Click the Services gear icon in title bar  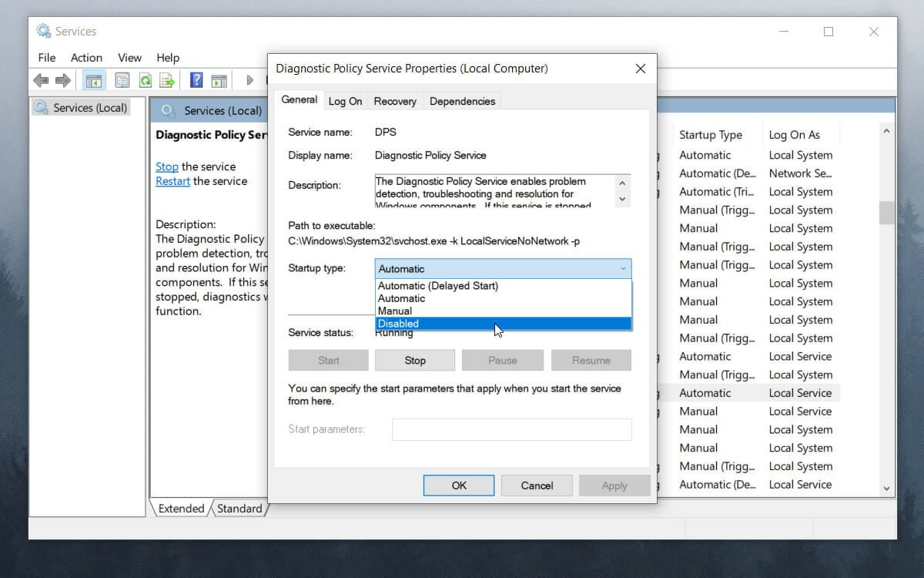tap(44, 32)
